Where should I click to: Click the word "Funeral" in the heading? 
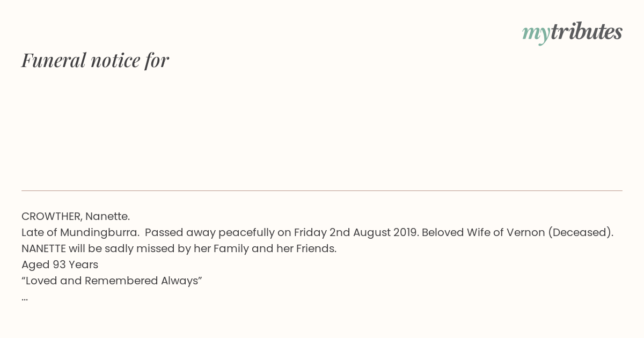54,60
